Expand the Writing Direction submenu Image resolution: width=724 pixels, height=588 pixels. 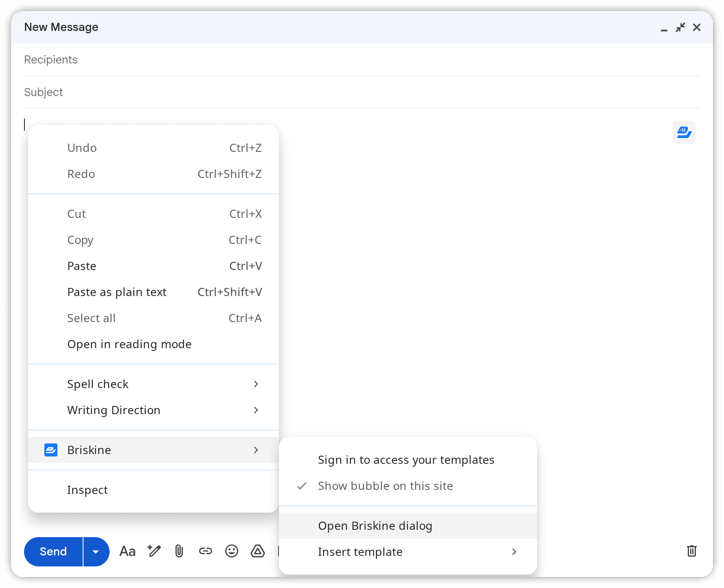pos(114,410)
